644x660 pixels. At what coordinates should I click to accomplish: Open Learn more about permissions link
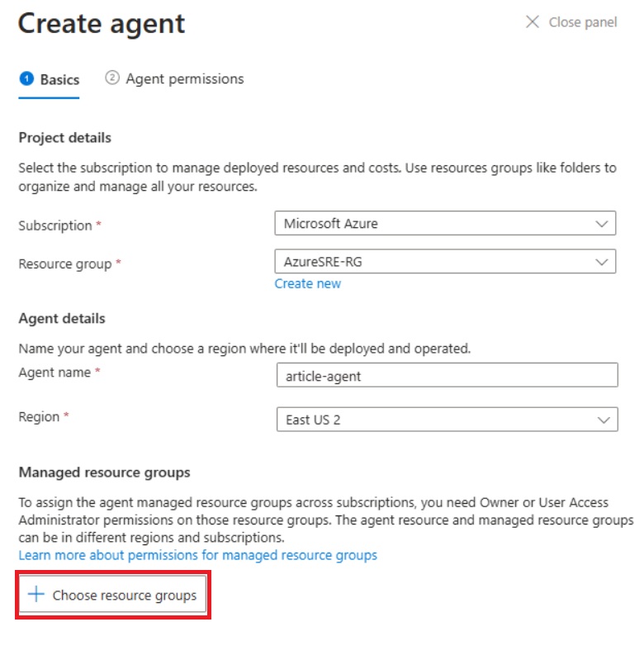[x=197, y=555]
